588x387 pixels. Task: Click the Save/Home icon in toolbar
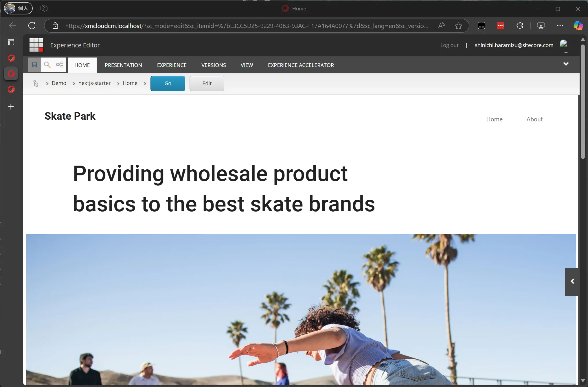tap(34, 64)
